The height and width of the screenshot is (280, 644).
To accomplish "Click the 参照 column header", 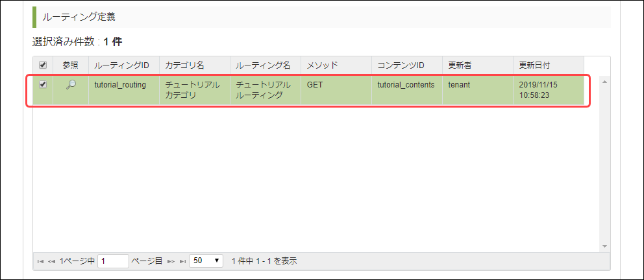I will click(71, 65).
